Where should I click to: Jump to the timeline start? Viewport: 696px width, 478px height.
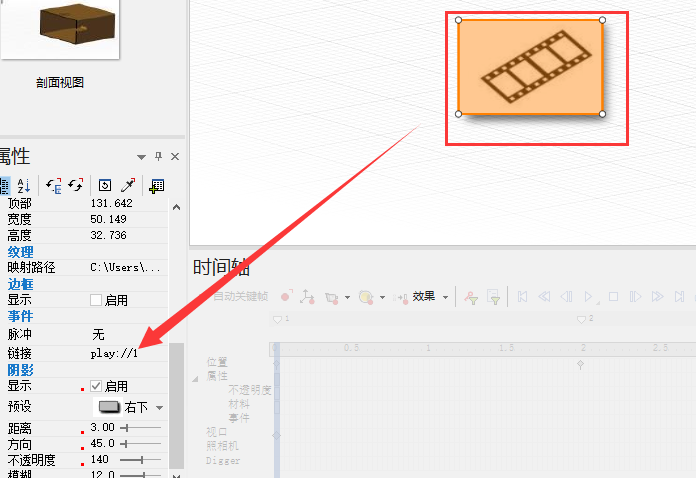click(522, 297)
